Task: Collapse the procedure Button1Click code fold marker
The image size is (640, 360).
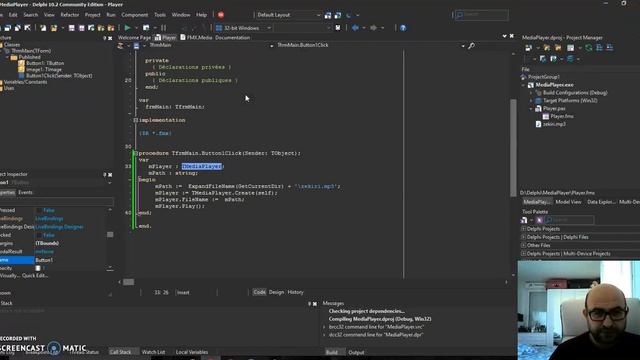Action: [136, 153]
